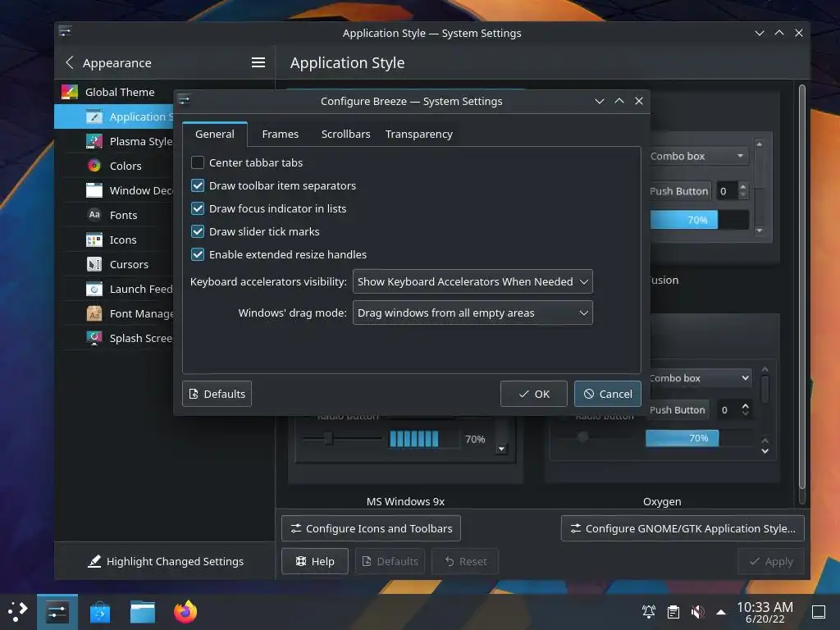Open the Font Management icon
840x630 pixels.
[x=94, y=313]
